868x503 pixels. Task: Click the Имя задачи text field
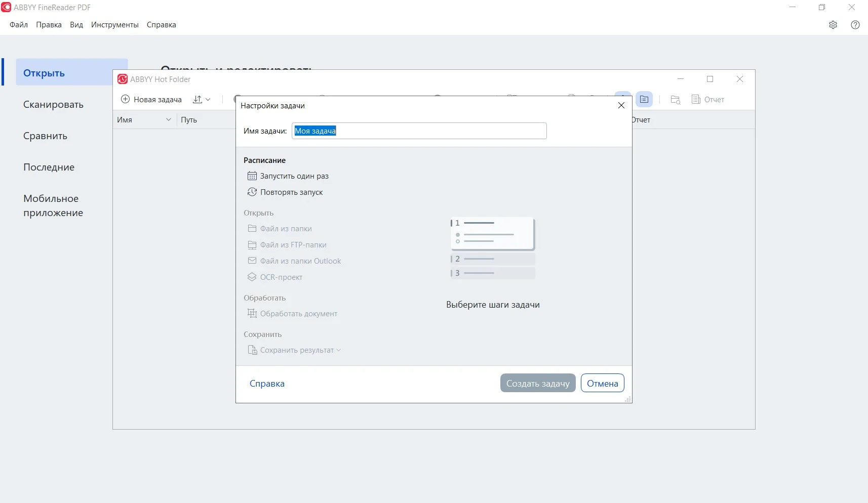(419, 131)
